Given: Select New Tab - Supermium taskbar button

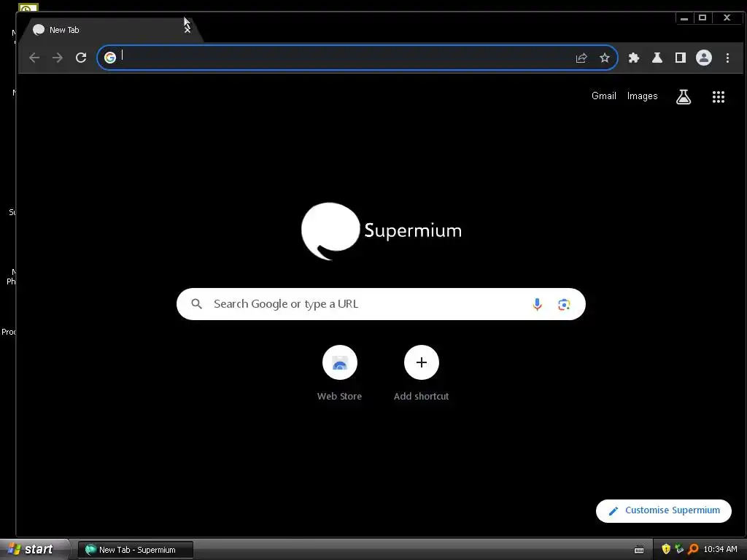Looking at the screenshot, I should (x=135, y=550).
